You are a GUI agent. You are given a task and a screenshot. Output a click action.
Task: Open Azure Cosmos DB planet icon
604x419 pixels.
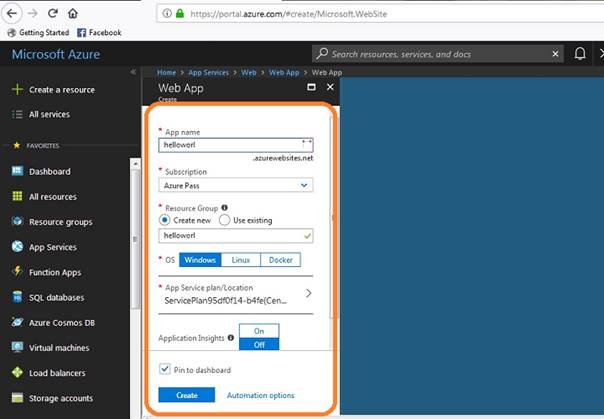(17, 322)
